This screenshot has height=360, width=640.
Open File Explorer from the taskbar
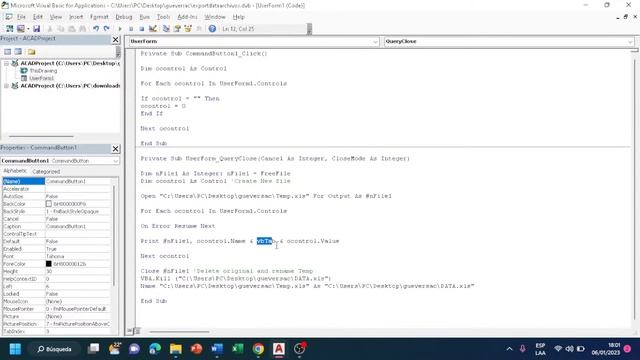point(176,349)
